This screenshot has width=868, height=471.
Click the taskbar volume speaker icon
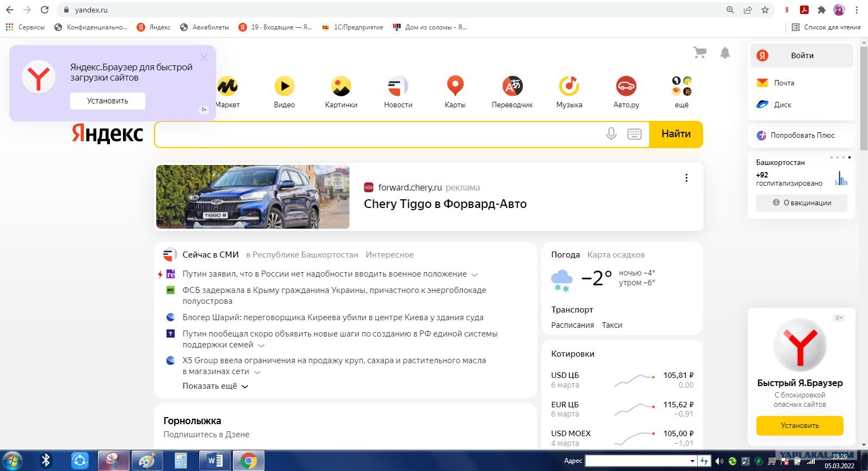click(x=719, y=461)
